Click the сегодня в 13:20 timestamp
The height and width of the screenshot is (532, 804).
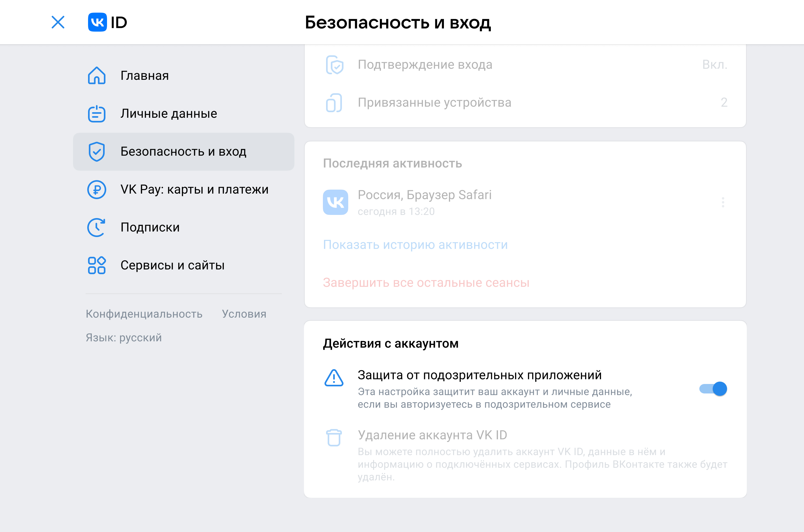[x=396, y=211]
